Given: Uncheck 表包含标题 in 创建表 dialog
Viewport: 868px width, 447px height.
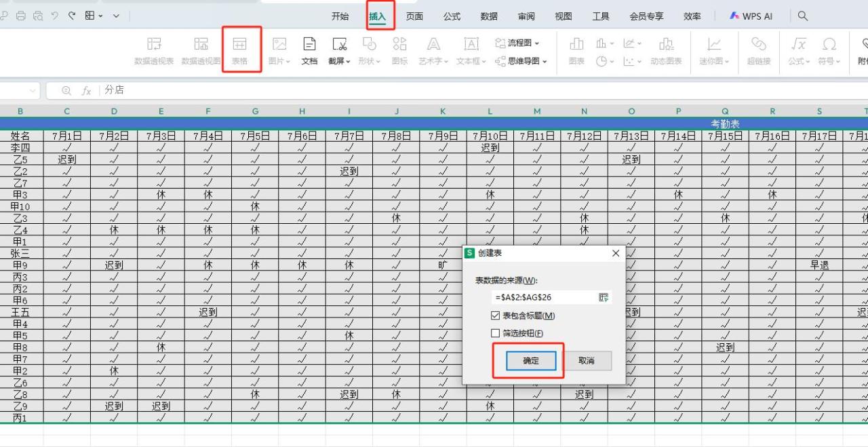Looking at the screenshot, I should coord(496,315).
